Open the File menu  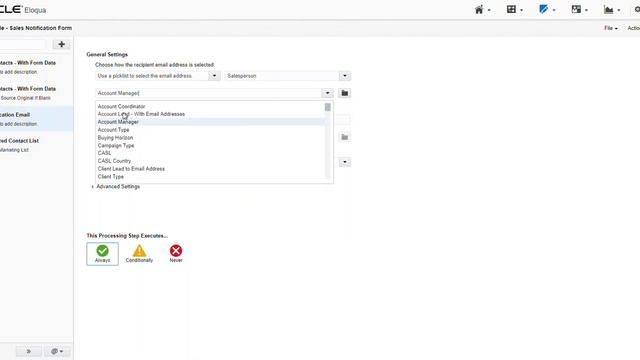611,28
